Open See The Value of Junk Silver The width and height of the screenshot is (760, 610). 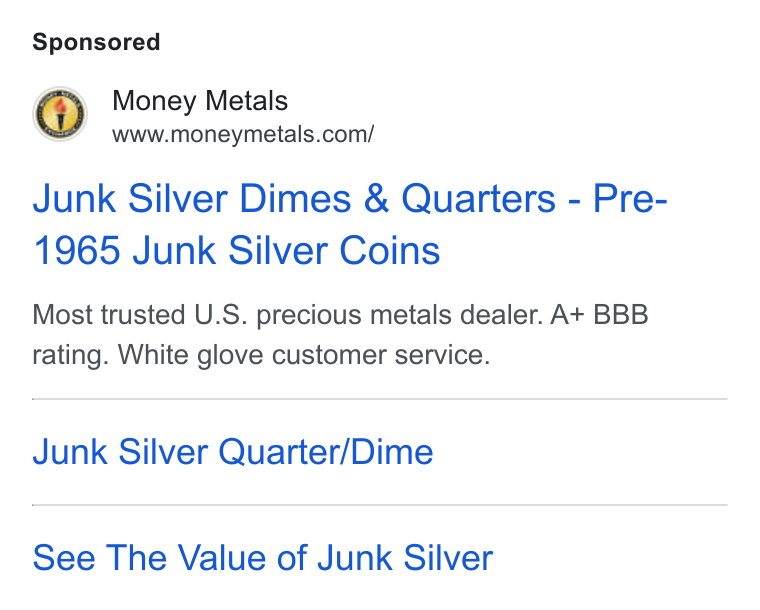[x=263, y=558]
